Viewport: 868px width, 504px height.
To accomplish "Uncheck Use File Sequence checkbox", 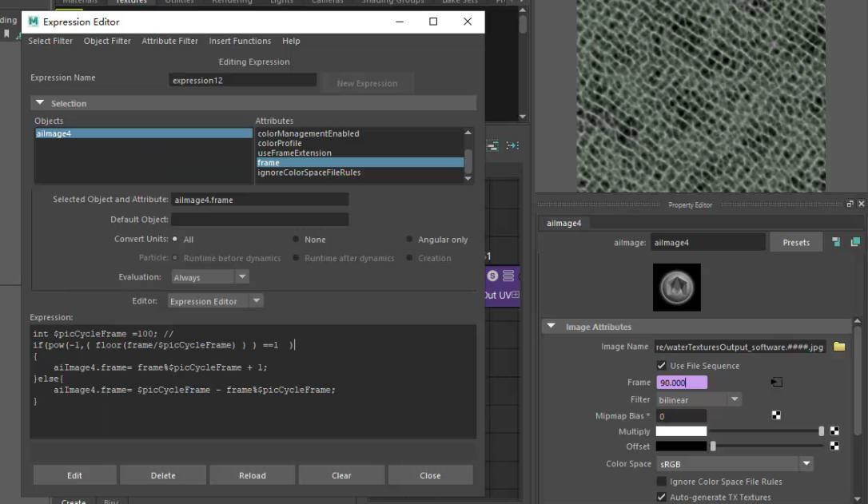I will pos(662,366).
